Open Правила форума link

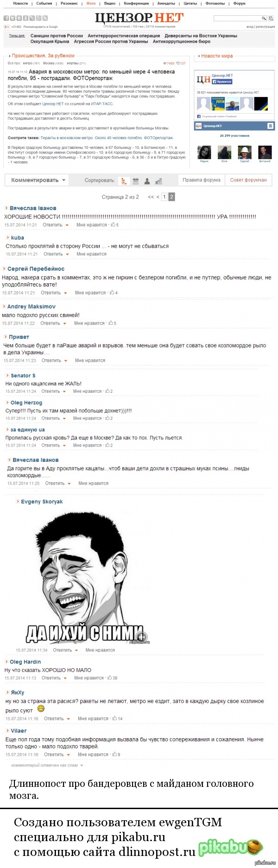[201, 180]
